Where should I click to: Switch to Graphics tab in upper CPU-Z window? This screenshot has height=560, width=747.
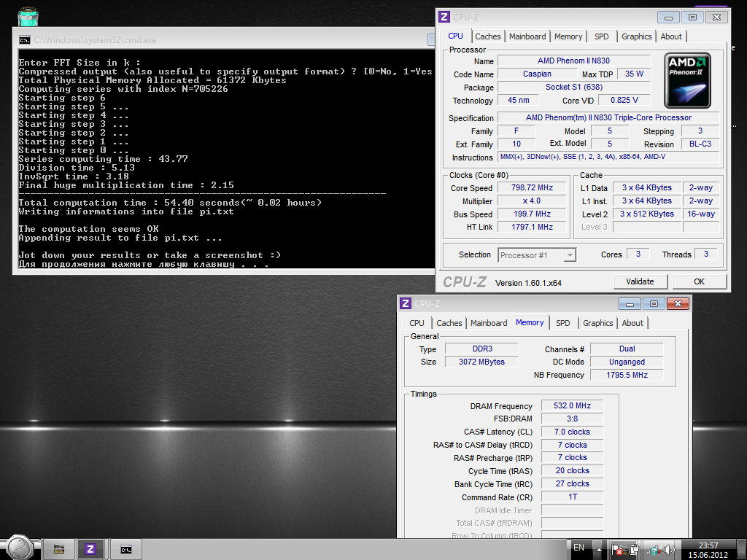point(636,36)
